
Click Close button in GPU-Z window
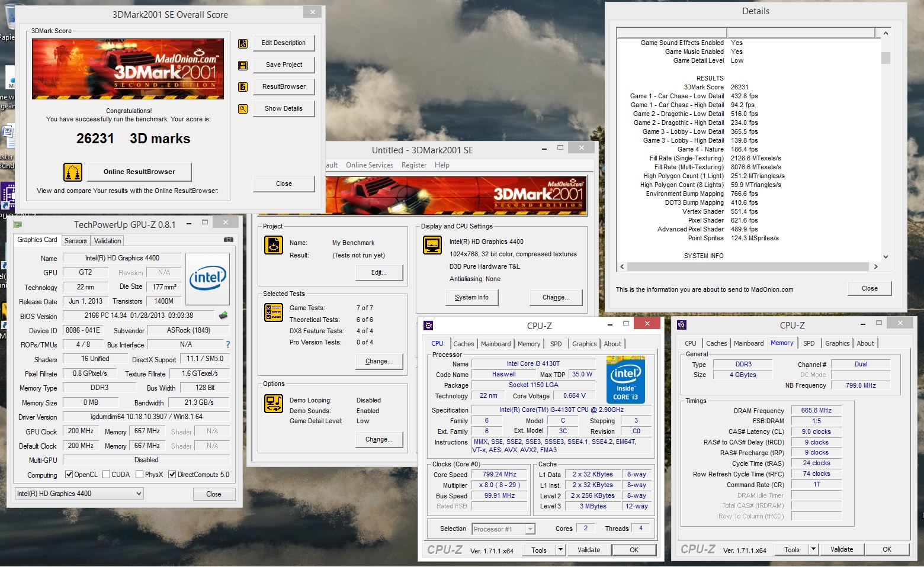coord(214,494)
